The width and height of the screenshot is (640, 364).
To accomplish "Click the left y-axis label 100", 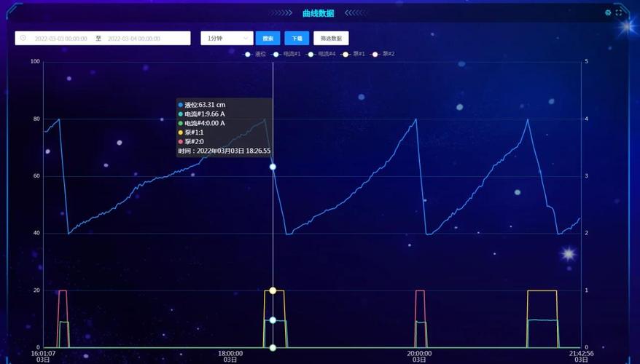I will click(36, 62).
